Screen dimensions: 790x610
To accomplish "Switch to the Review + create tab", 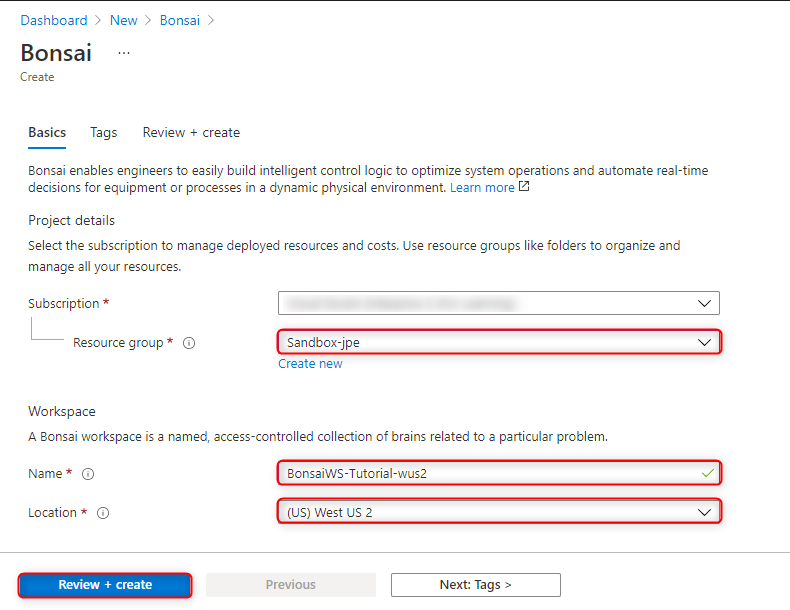I will (191, 132).
